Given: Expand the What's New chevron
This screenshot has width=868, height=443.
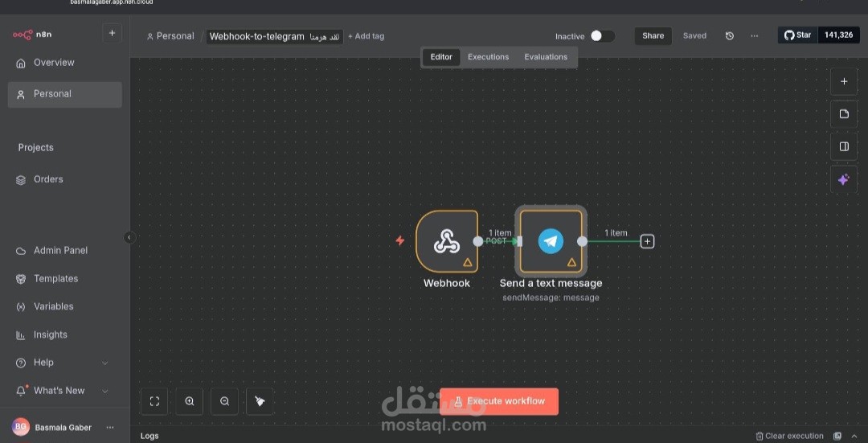Looking at the screenshot, I should (104, 391).
